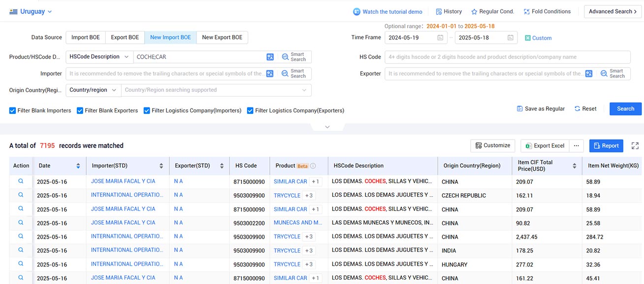Sort by Date column
This screenshot has height=284, width=644.
[78, 166]
